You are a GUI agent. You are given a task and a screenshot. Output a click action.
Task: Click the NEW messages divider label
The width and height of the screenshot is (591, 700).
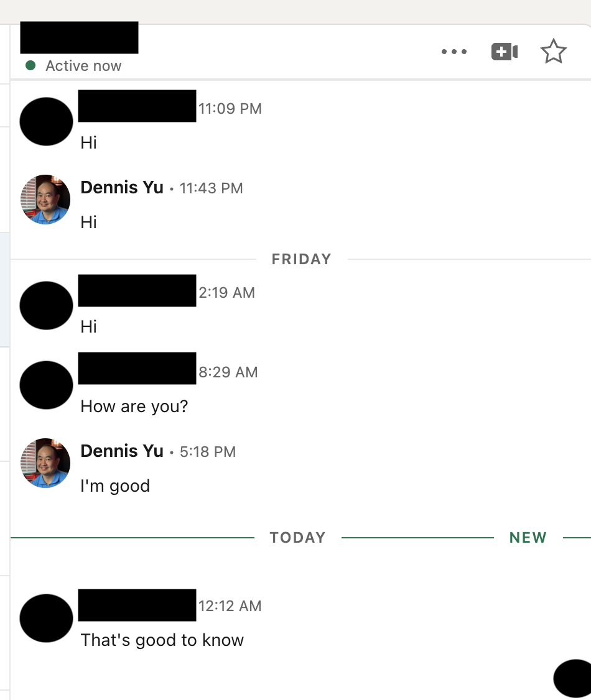pyautogui.click(x=528, y=538)
